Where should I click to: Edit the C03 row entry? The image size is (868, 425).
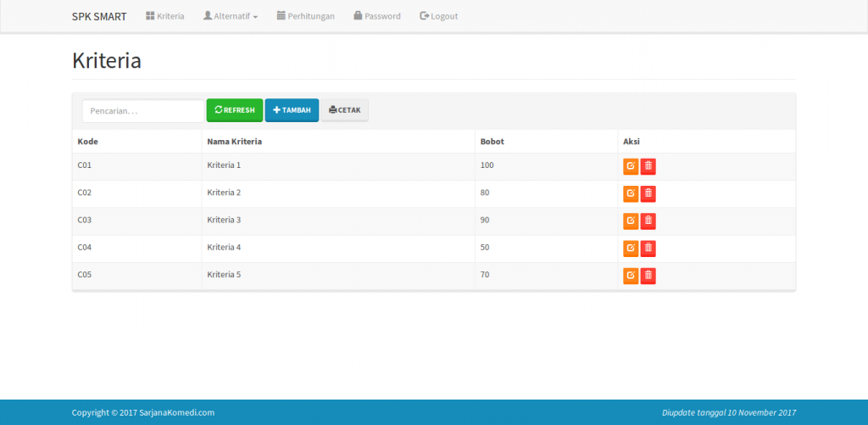point(631,221)
